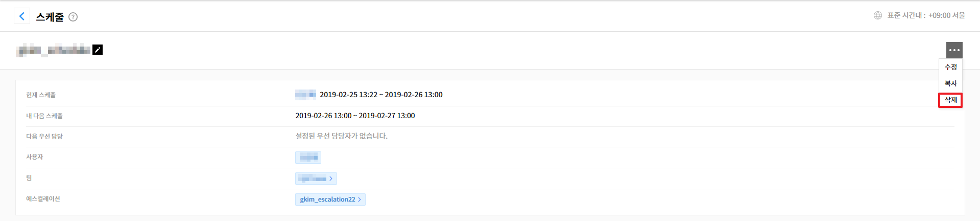Click the chevron on the gkim_escalation22 tag
Viewport: 980px width, 221px height.
coord(360,200)
